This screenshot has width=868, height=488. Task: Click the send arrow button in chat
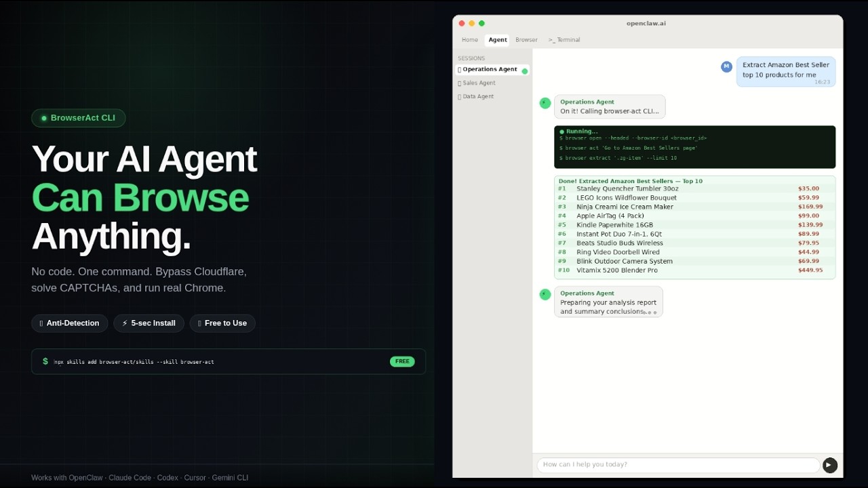click(x=830, y=465)
